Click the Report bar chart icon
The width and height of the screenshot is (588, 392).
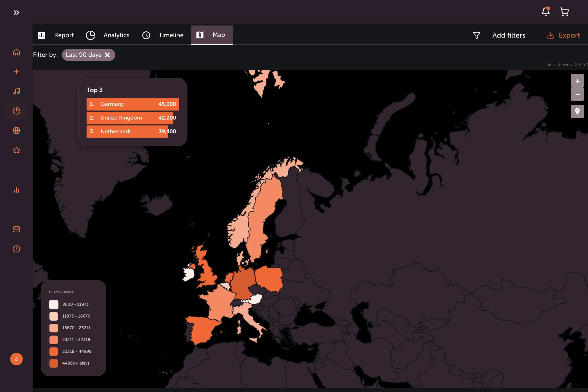point(41,35)
